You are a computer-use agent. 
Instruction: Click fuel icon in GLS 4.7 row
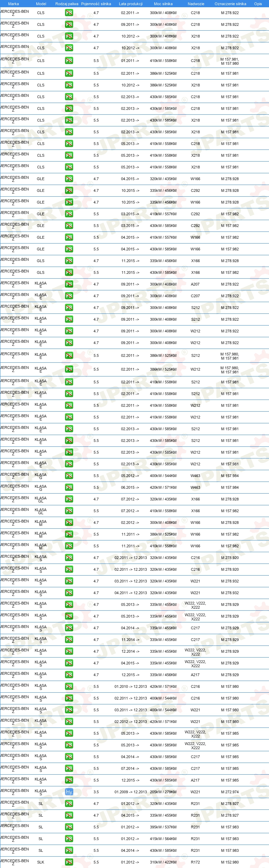click(69, 261)
